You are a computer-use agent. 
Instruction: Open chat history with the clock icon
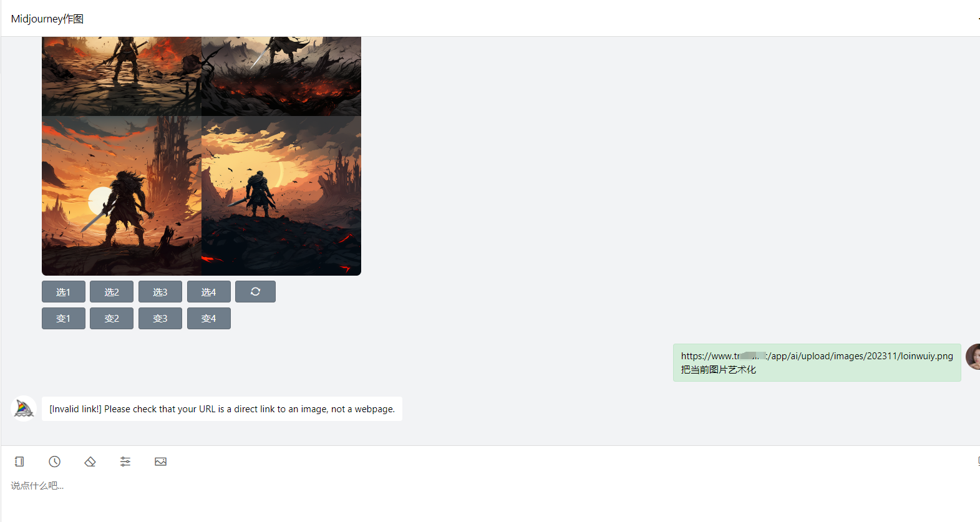pyautogui.click(x=55, y=462)
